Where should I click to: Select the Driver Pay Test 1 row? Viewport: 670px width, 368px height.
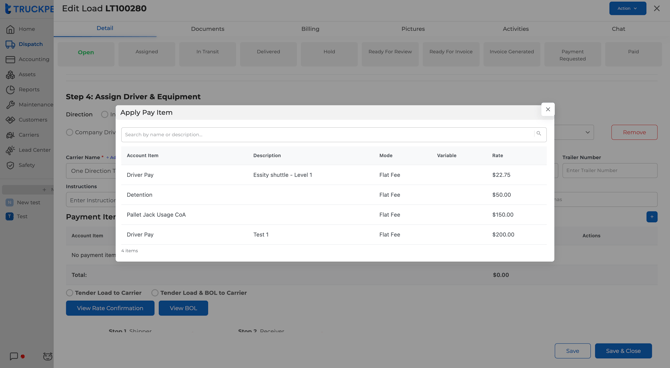tap(334, 235)
